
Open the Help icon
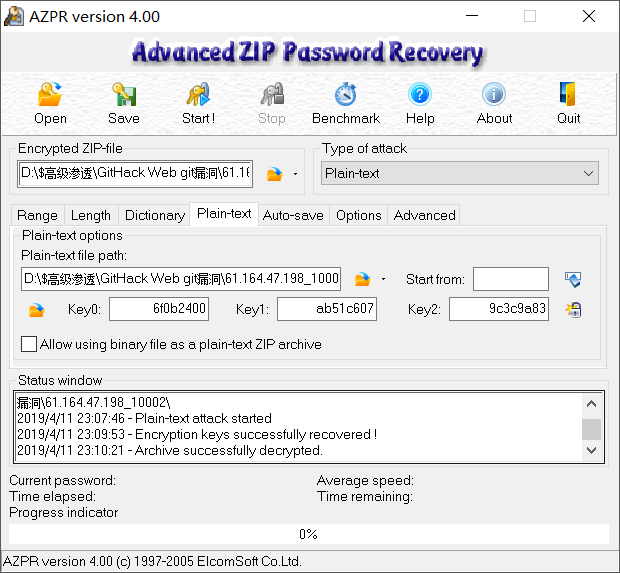click(420, 94)
